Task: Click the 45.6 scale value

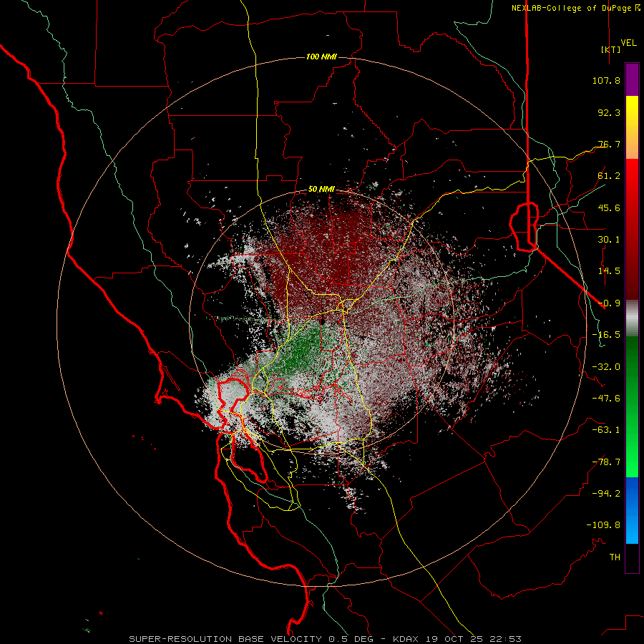Action: [x=609, y=208]
